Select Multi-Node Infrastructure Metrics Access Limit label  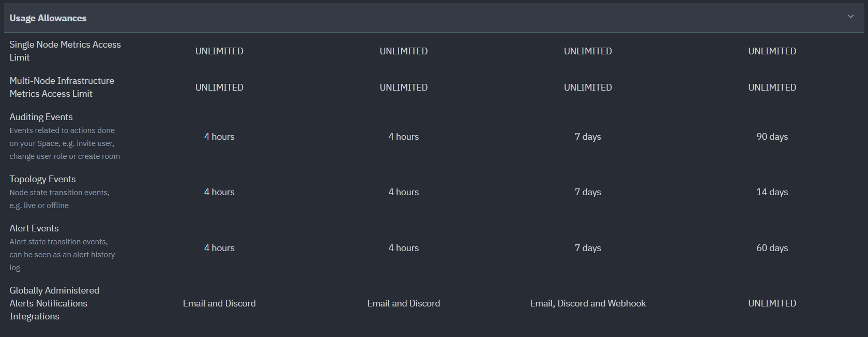[x=62, y=87]
